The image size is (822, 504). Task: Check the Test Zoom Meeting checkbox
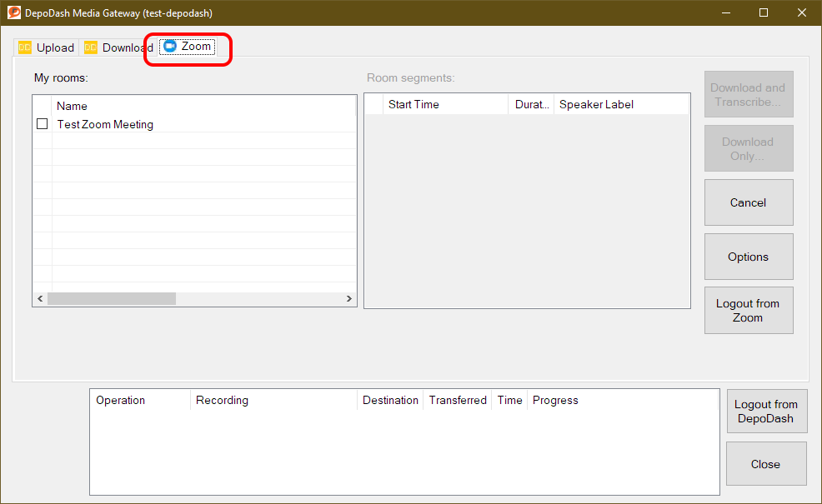coord(42,123)
